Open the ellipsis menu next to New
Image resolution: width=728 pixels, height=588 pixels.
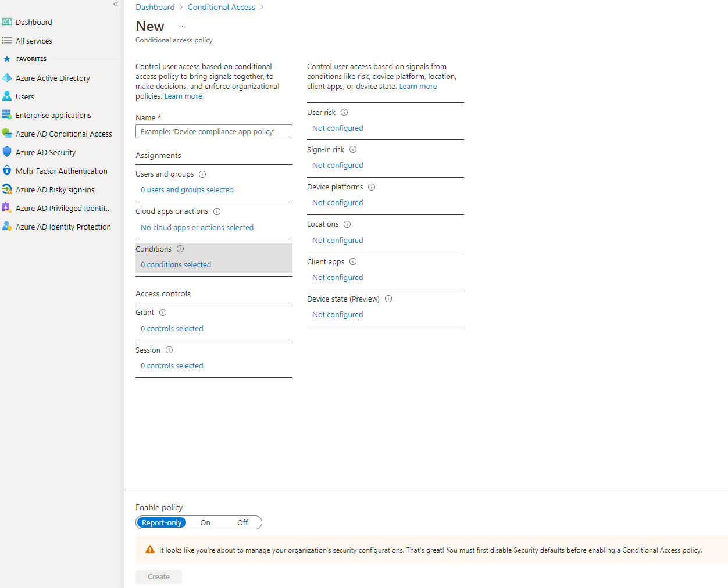[182, 26]
